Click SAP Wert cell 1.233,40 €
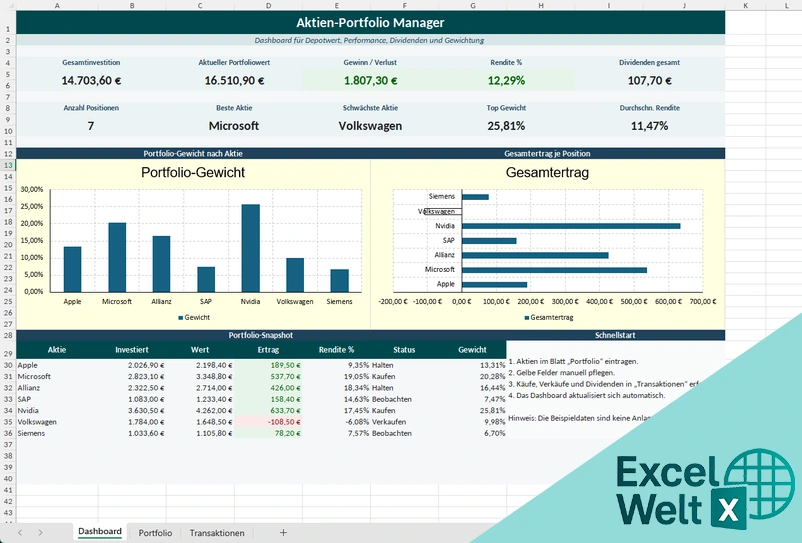The image size is (802, 543). coord(200,399)
